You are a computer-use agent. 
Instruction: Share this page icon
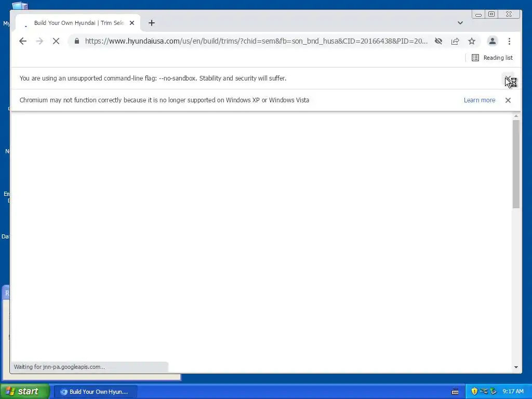pos(455,41)
